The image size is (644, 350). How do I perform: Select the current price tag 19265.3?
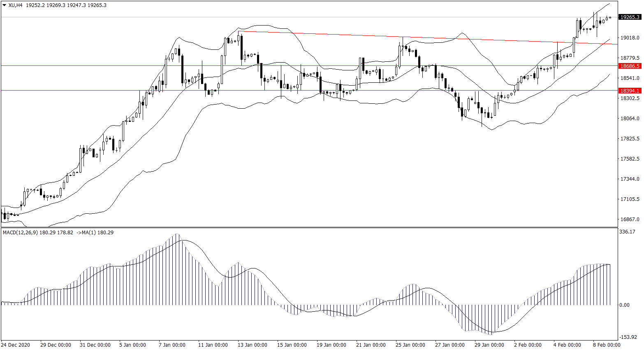tap(630, 17)
